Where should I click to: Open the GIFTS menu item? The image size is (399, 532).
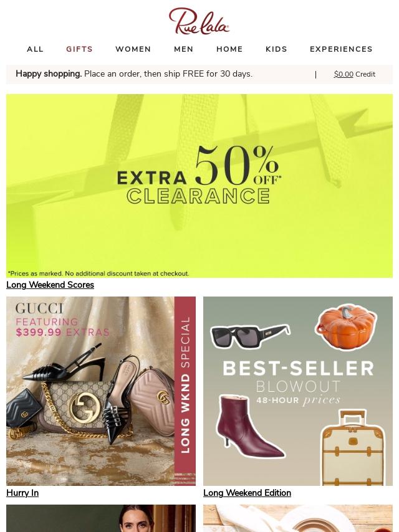click(79, 49)
